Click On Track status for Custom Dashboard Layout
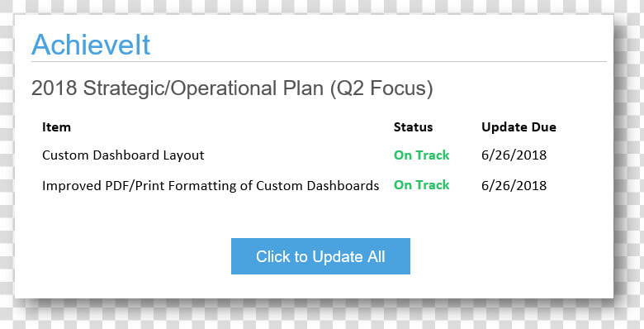644x329 pixels. point(421,155)
